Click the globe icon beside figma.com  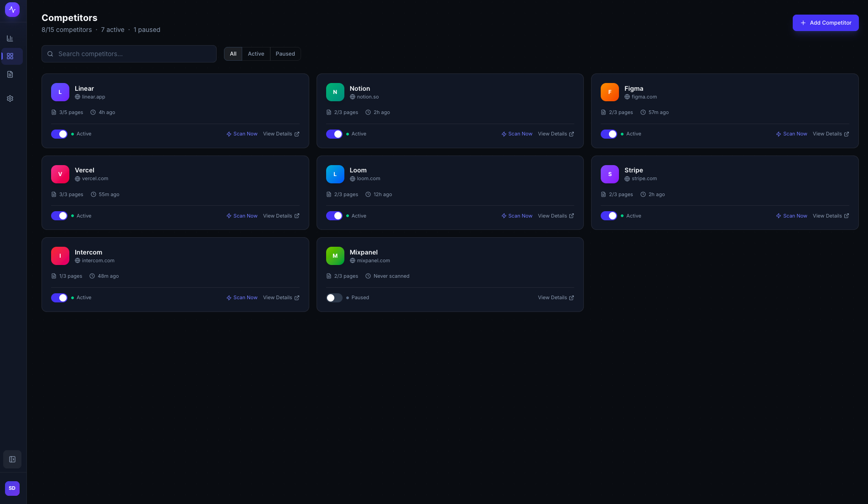click(627, 97)
